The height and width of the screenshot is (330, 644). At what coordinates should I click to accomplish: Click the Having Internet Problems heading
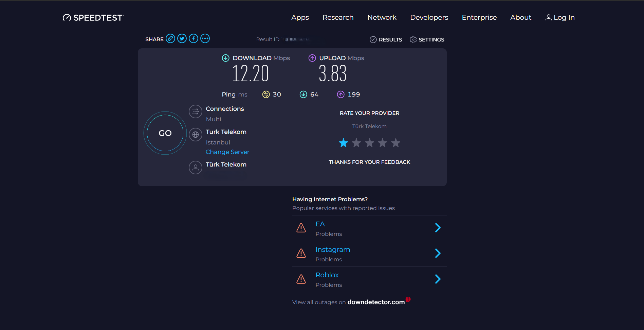(x=330, y=199)
